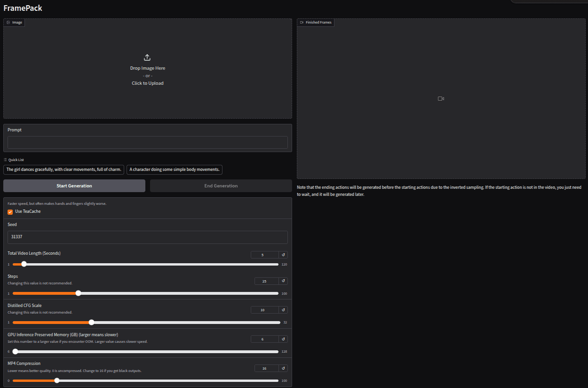Screen dimensions: 588x388
Task: Pick the 'simple body movements' quick prompt
Action: (175, 170)
